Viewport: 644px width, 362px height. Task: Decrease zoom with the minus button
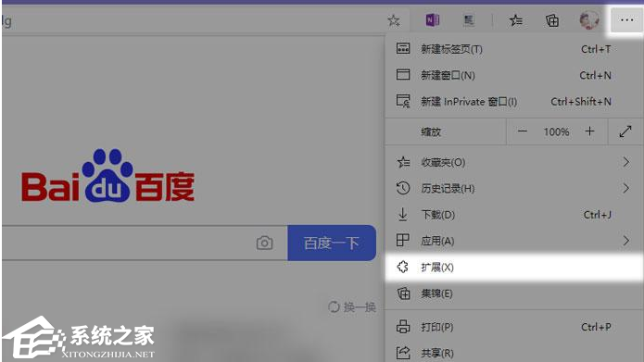pyautogui.click(x=522, y=131)
